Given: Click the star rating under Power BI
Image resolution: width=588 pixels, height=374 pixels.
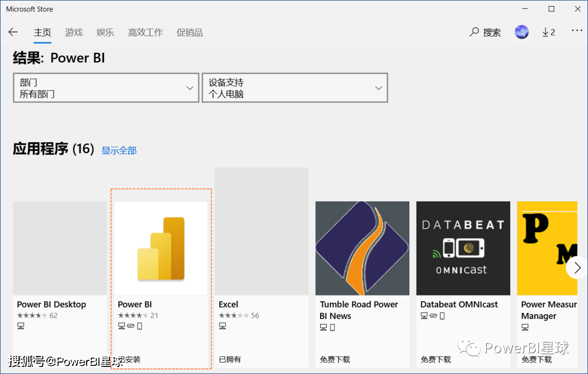Looking at the screenshot, I should [x=133, y=315].
